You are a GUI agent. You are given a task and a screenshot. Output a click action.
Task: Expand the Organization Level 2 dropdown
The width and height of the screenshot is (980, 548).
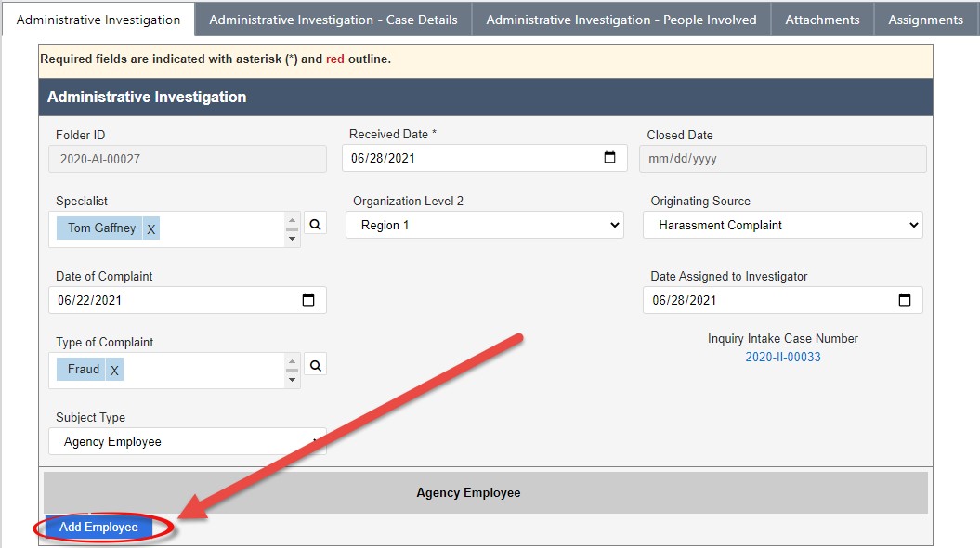pyautogui.click(x=484, y=225)
